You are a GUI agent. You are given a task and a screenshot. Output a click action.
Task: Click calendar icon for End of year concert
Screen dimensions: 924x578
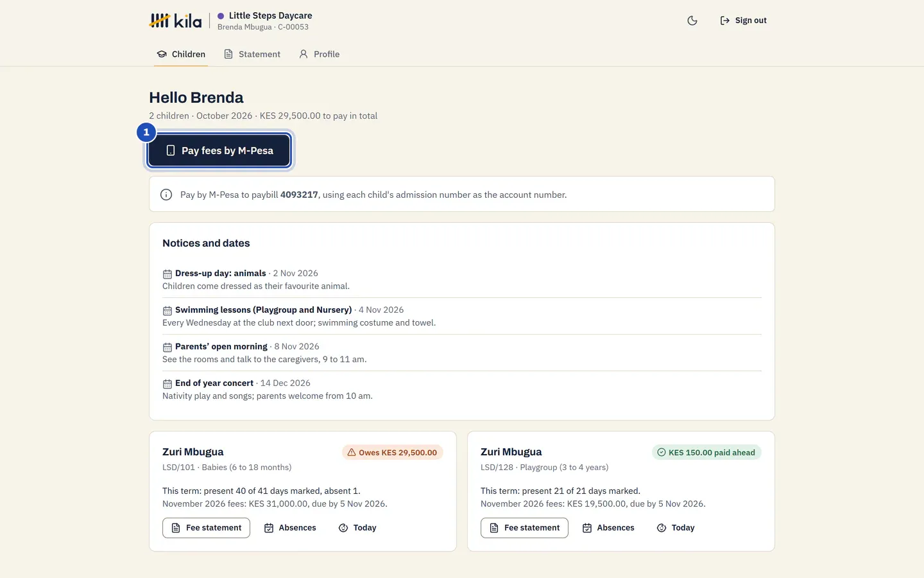[x=167, y=383]
